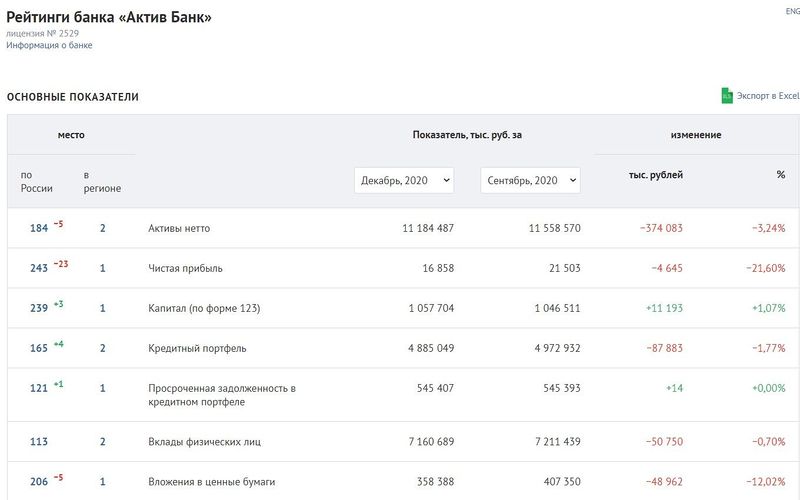Click change value −374 083
800x500 pixels.
661,228
